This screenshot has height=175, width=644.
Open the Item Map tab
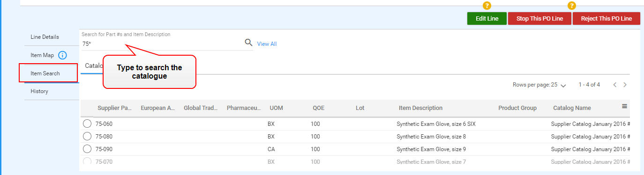point(42,55)
